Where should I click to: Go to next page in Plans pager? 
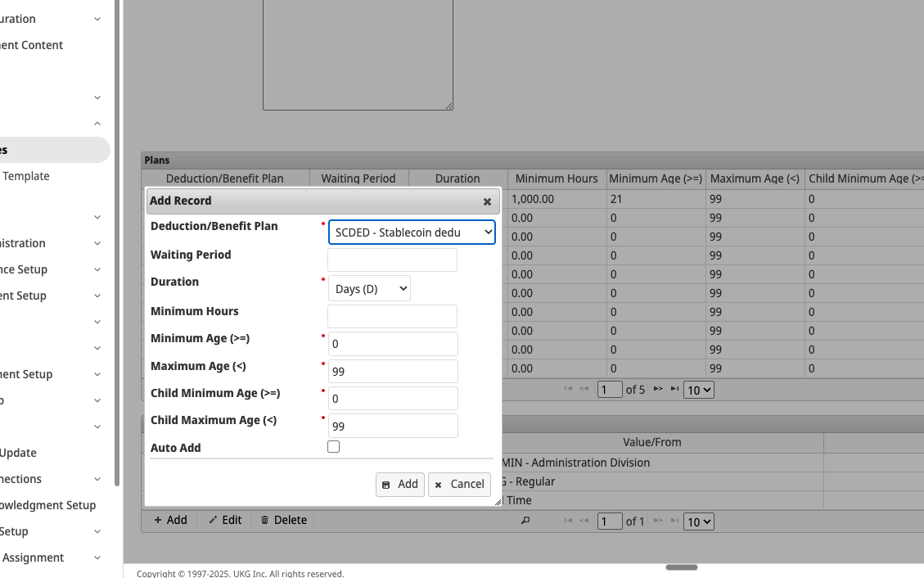[658, 389]
